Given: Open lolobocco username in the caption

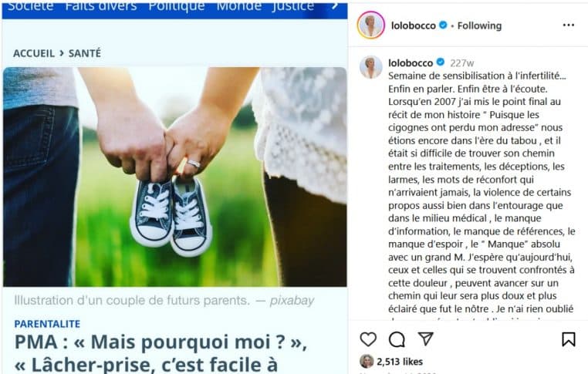Looking at the screenshot, I should [411, 62].
